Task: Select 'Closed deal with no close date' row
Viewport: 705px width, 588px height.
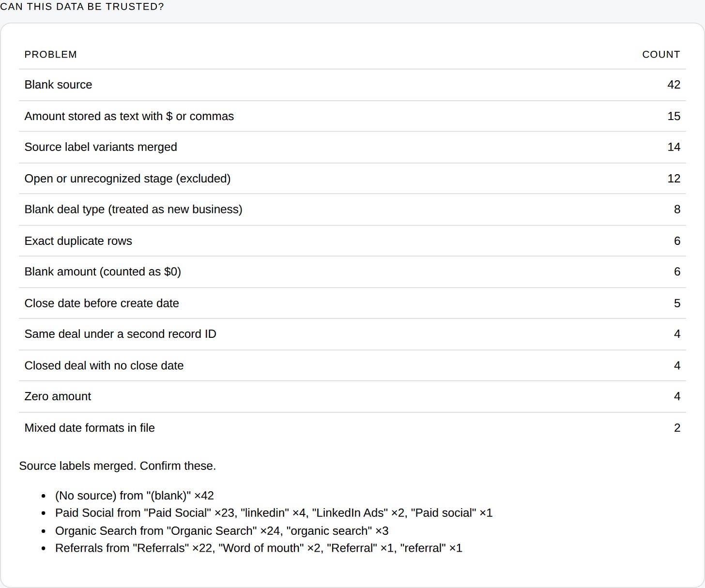Action: tap(352, 365)
